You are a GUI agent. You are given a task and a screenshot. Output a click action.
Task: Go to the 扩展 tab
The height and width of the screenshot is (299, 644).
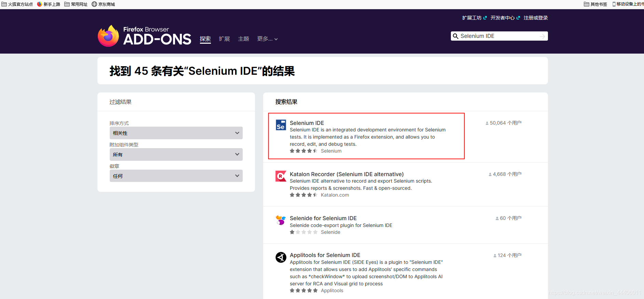click(x=225, y=39)
